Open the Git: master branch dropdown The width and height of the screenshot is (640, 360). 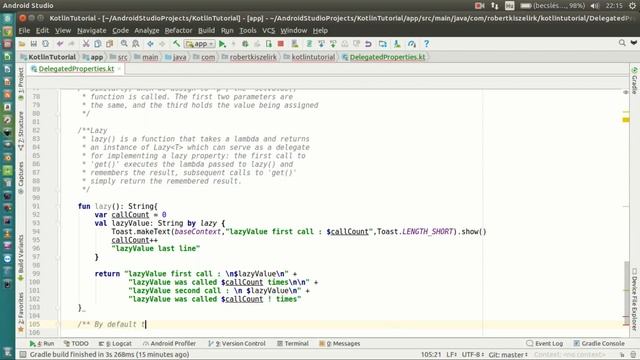[508, 355]
